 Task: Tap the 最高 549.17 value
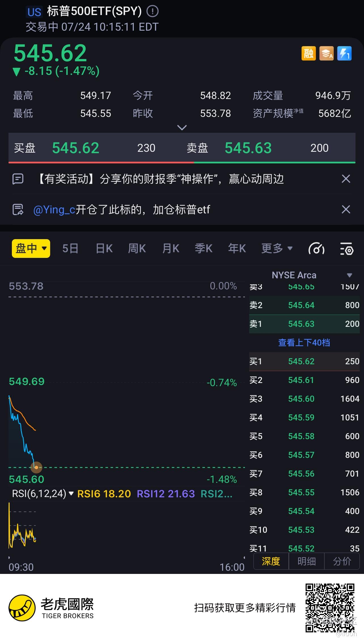point(96,96)
